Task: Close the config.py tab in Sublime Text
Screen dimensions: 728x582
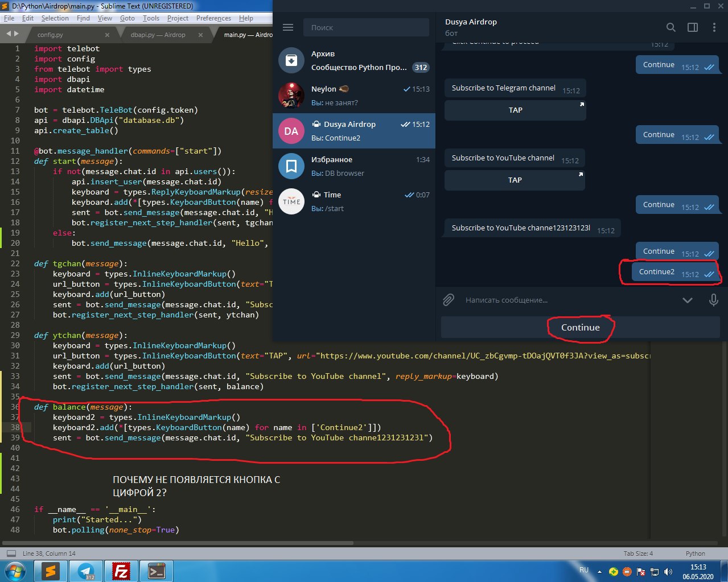Action: pos(107,35)
